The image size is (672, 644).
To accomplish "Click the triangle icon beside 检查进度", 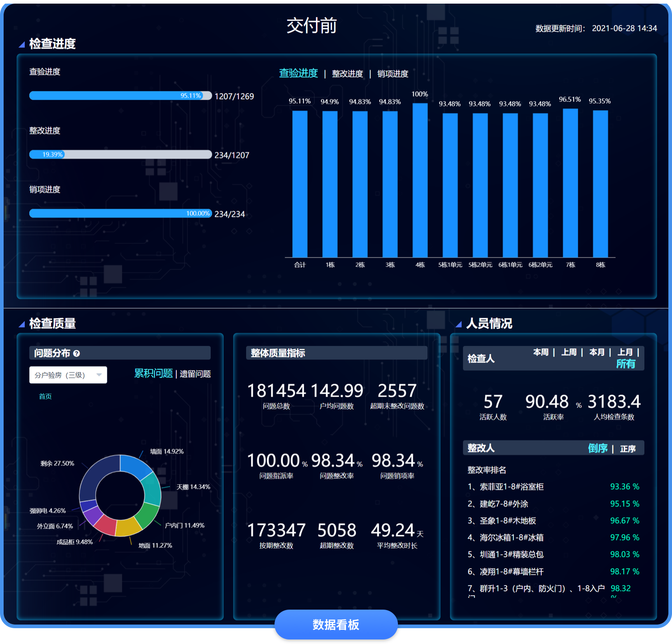I will tap(21, 44).
